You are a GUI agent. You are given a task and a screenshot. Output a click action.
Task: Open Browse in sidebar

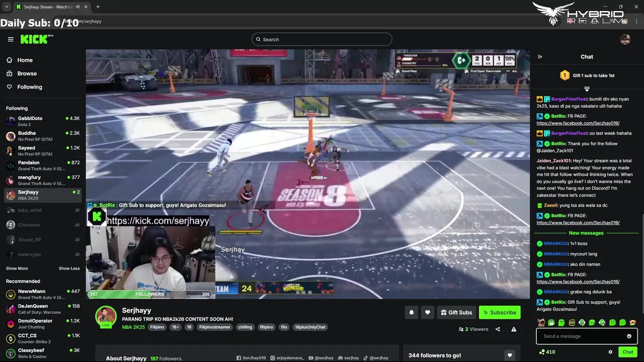click(x=22, y=73)
